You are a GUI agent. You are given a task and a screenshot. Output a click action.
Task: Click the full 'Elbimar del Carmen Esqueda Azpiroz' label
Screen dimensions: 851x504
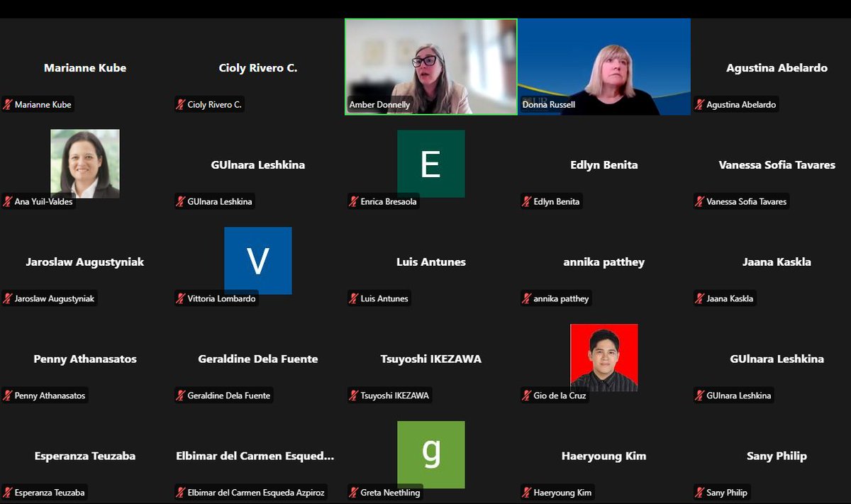click(256, 493)
